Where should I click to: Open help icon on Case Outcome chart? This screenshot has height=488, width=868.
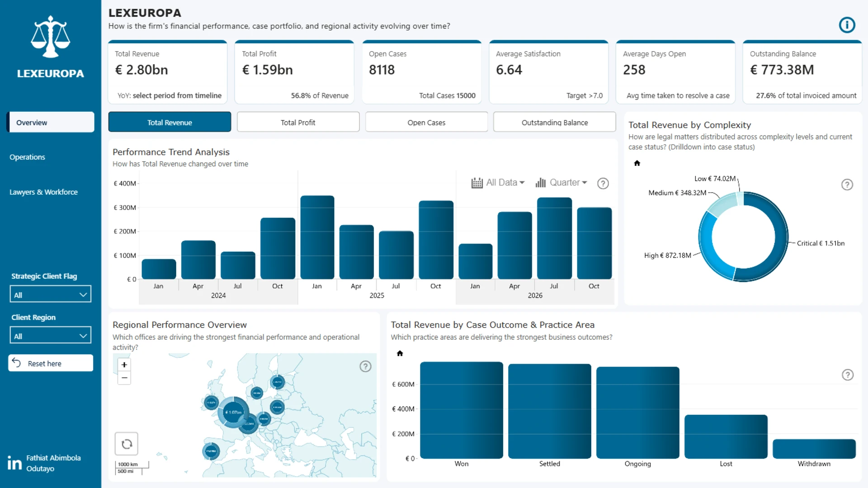tap(848, 375)
